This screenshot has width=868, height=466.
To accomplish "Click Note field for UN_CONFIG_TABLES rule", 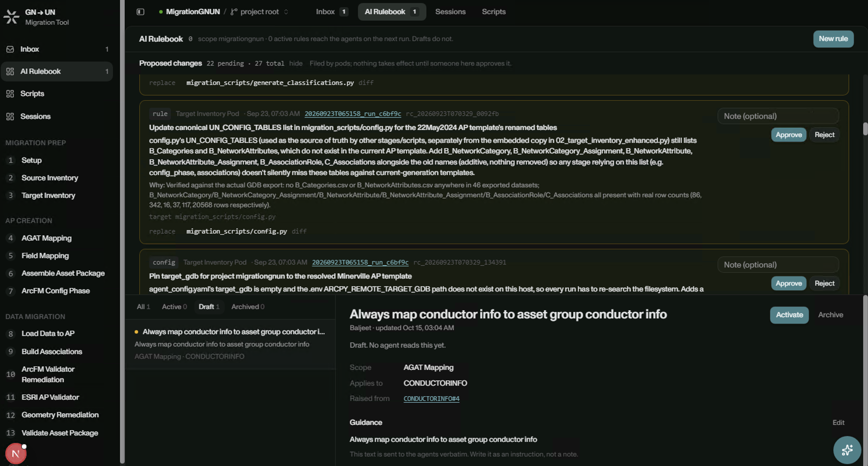I will pos(778,116).
